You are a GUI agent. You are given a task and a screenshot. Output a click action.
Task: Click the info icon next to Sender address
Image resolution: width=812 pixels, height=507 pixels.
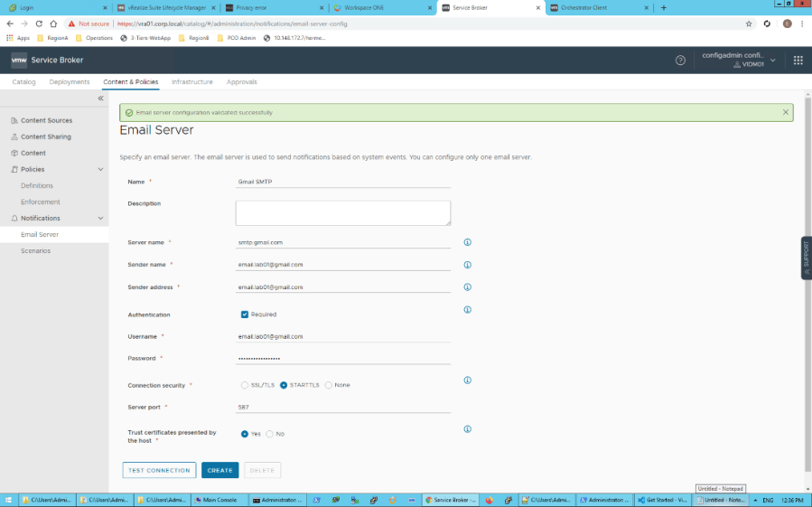[x=467, y=287]
